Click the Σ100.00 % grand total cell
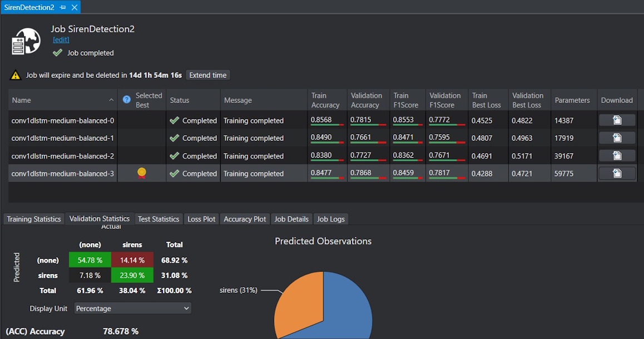Screen dimensions: 644x339 pos(174,291)
